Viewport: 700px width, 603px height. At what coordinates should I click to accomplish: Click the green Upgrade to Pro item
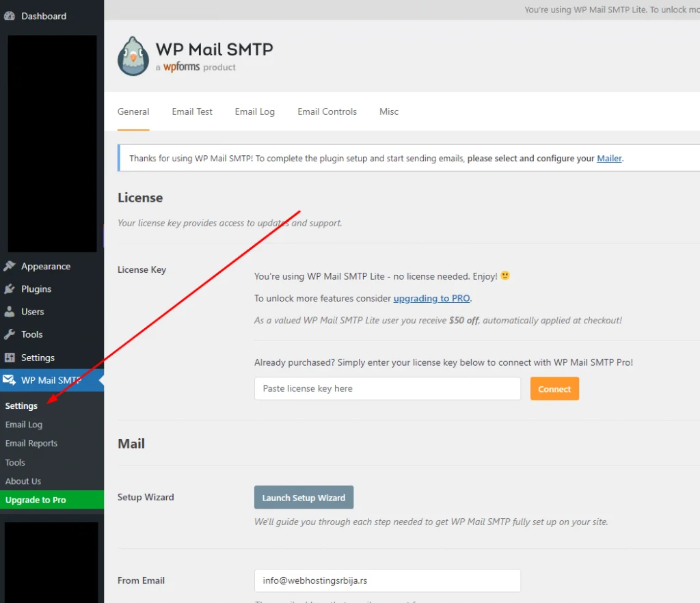[x=52, y=500]
